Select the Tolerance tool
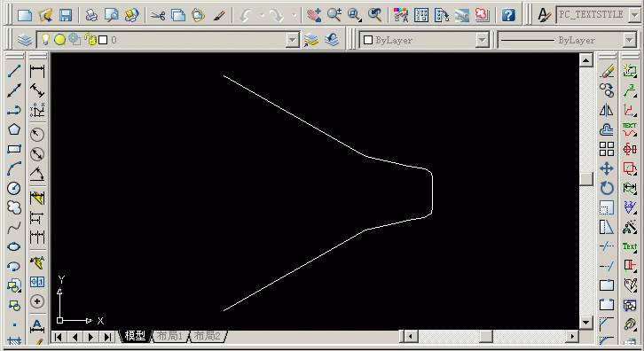 coord(37,282)
